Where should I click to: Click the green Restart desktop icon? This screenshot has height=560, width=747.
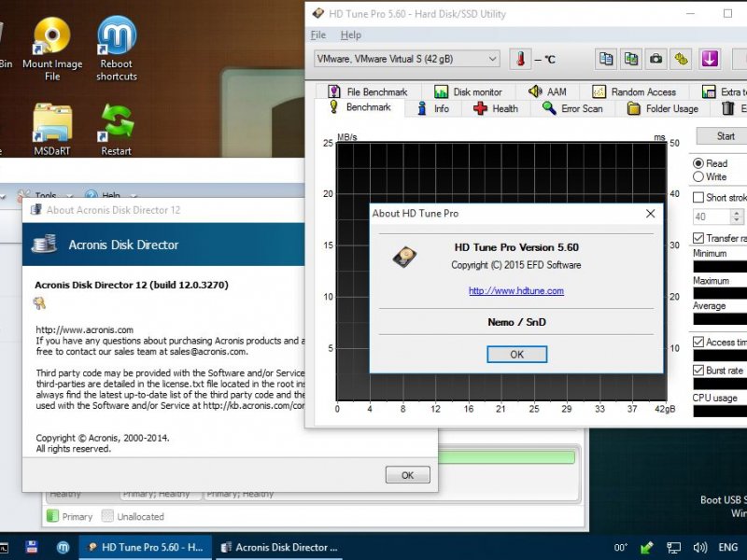pos(116,130)
